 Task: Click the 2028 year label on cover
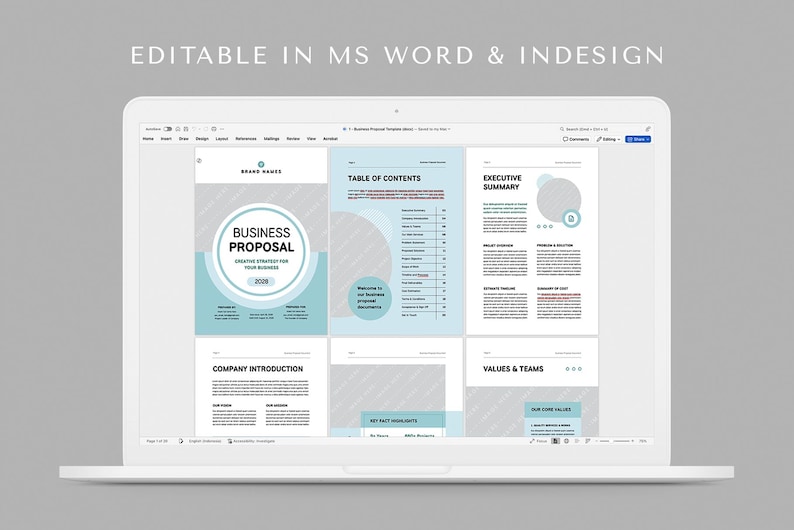tap(261, 281)
